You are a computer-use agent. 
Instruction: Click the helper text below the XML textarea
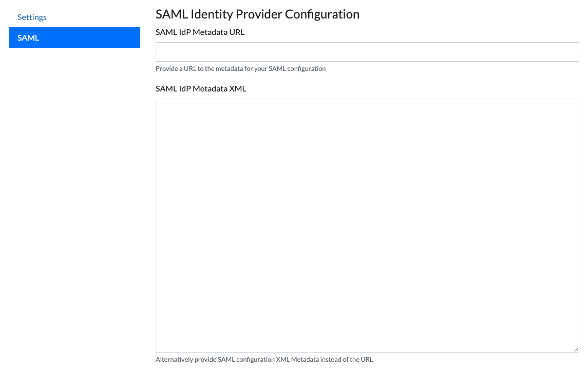pos(264,360)
